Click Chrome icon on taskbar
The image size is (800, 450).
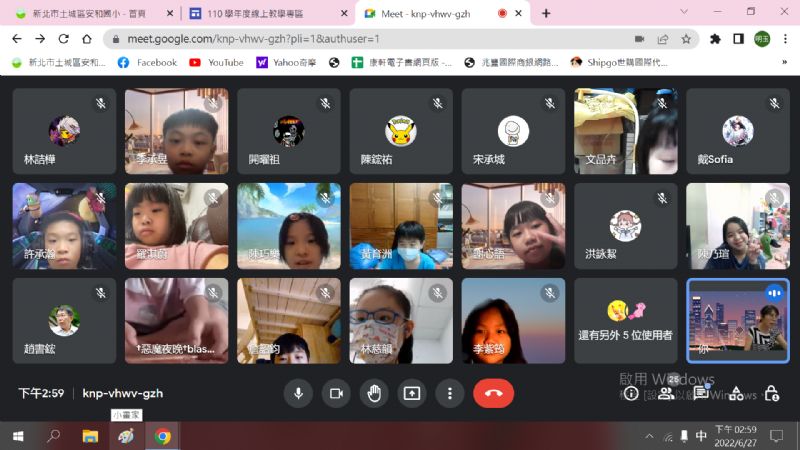163,436
